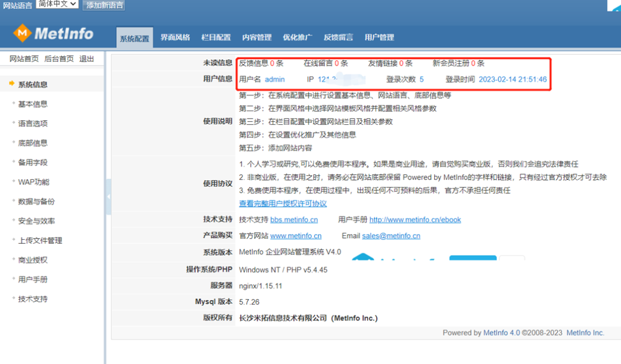Go to 后台首页
The image size is (621, 364).
pyautogui.click(x=59, y=59)
